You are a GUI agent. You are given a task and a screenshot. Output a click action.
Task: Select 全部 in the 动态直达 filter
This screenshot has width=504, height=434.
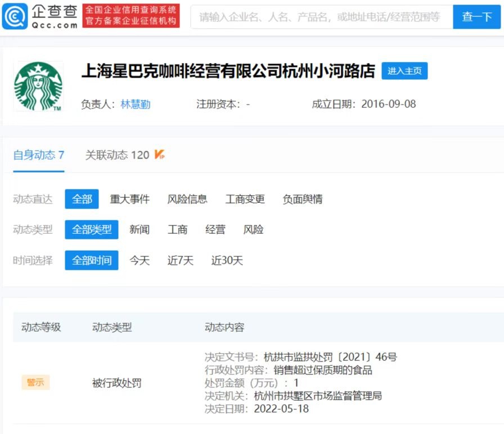pyautogui.click(x=82, y=199)
